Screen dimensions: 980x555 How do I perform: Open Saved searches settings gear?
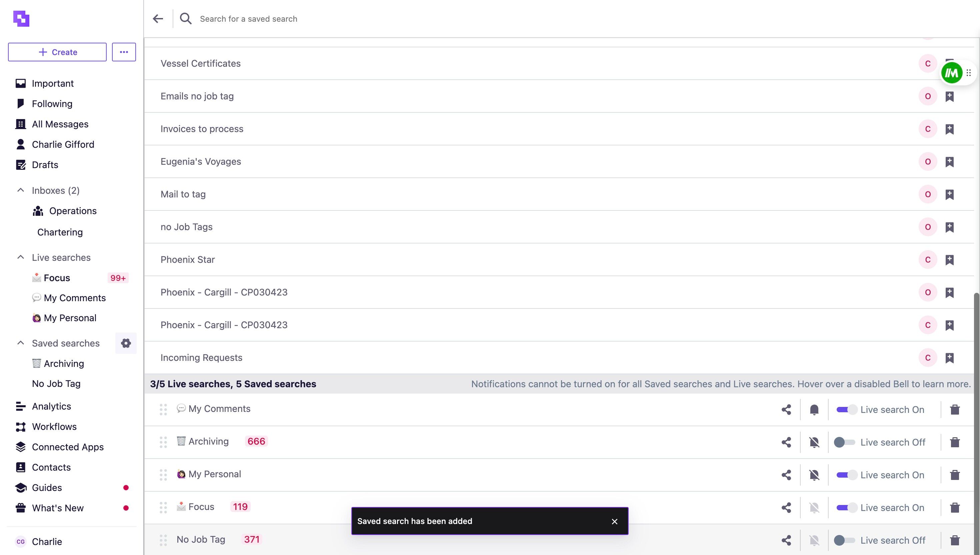pos(126,343)
